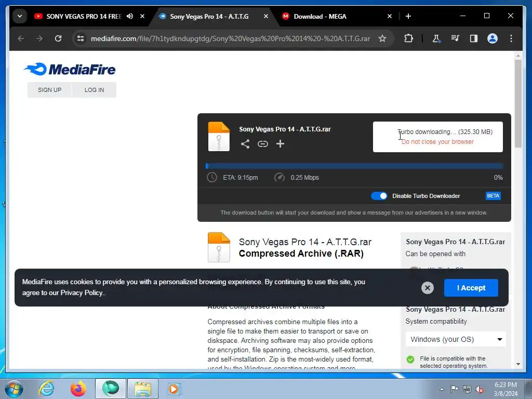Screen dimensions: 532x399
Task: Open the media player taskbar icon
Action: [x=174, y=389]
